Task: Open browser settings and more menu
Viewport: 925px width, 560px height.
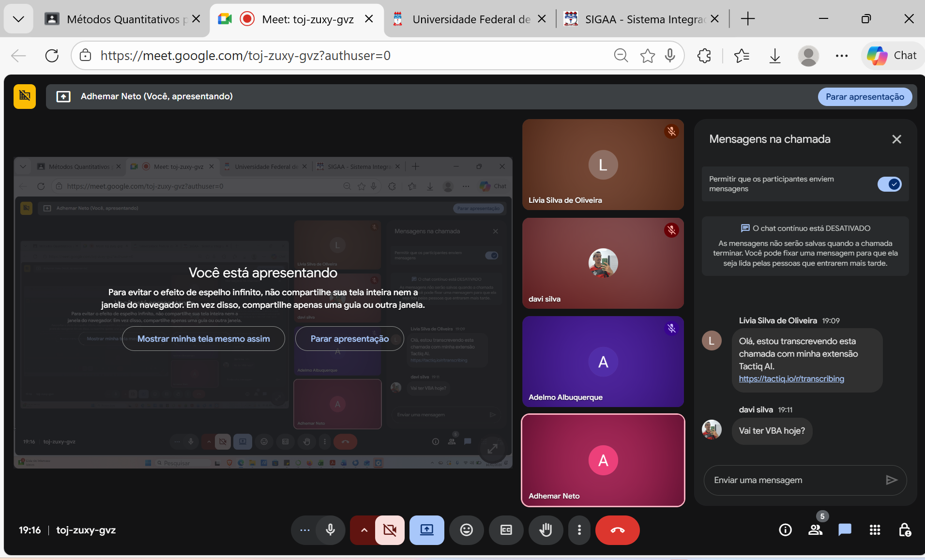Action: (842, 56)
